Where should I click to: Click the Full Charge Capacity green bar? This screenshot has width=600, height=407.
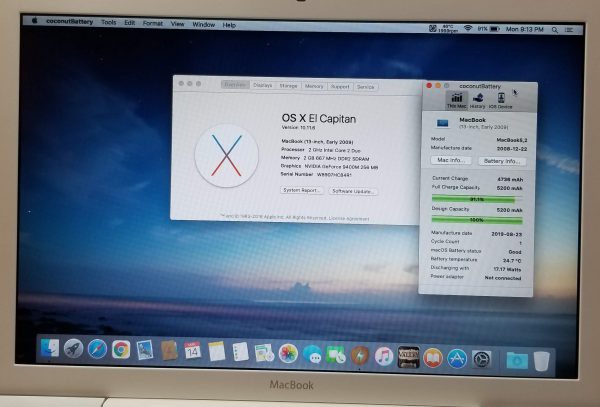473,199
